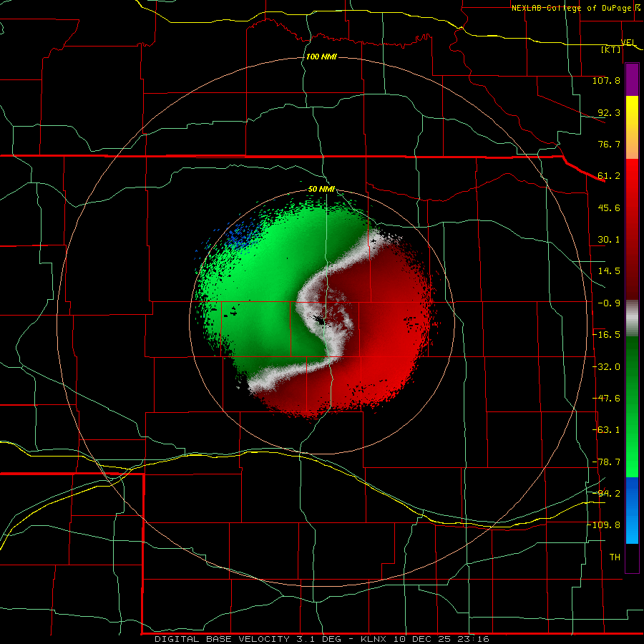
Task: Click the -16.5 legend value
Action: 606,335
